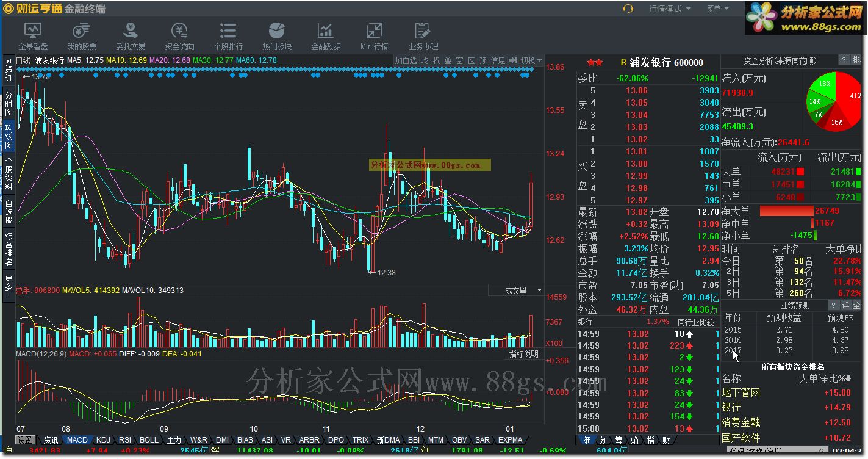Select the MACD indicator tab
The image size is (868, 459).
77,439
